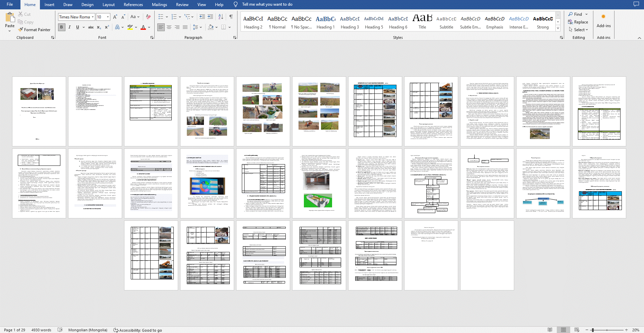644x333 pixels.
Task: Expand the Styles gallery More arrow
Action: [558, 28]
